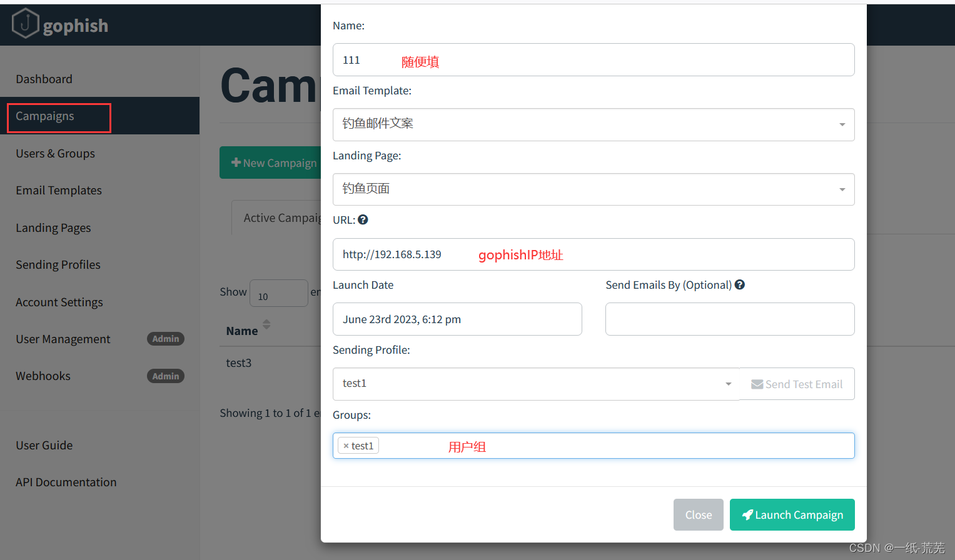Launch the campaign

792,514
